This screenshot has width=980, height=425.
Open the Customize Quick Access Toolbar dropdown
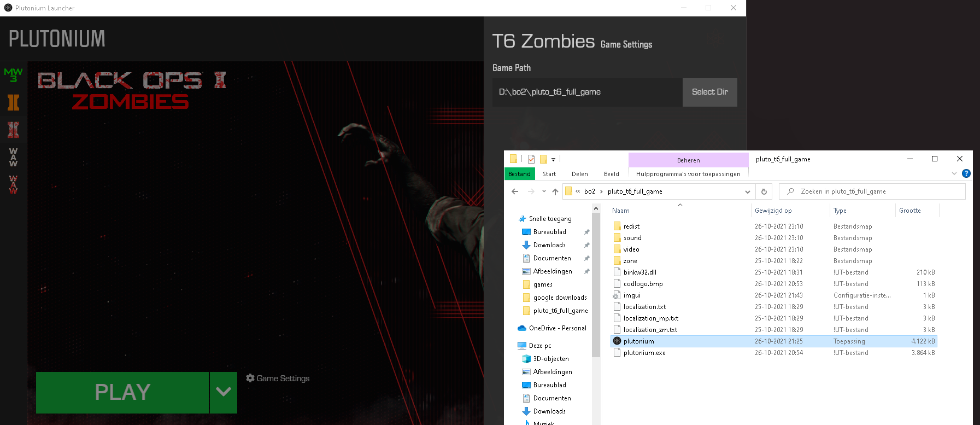click(x=553, y=160)
